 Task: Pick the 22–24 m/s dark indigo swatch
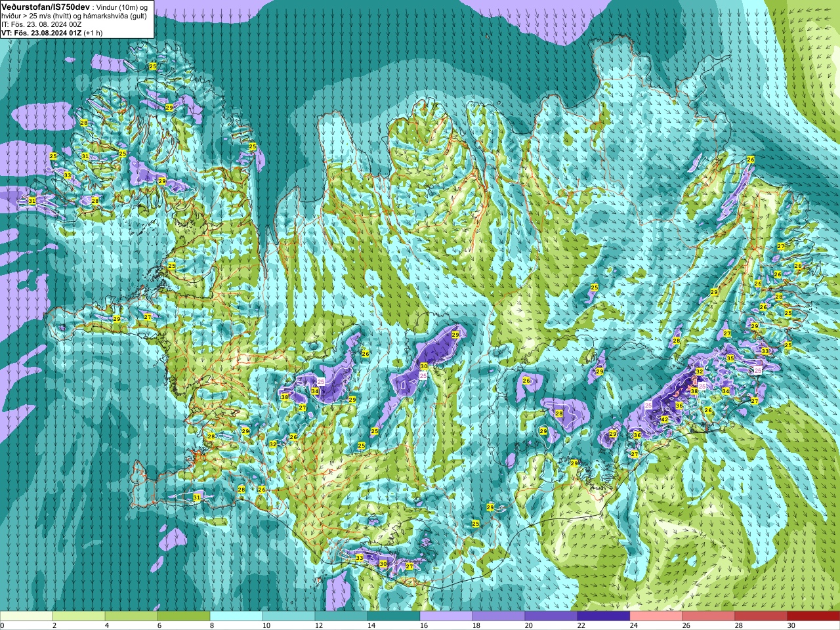point(604,616)
